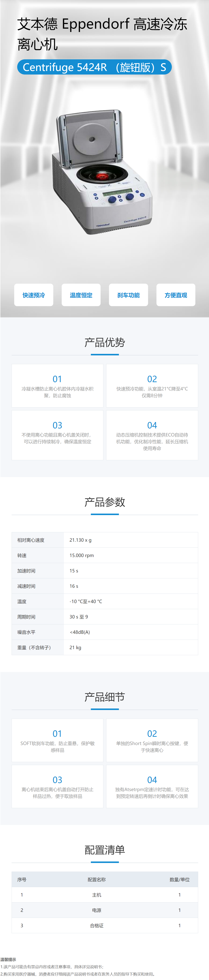209x980 pixels.
Task: Click the 噪音水平 parameter label
Action: click(x=26, y=632)
